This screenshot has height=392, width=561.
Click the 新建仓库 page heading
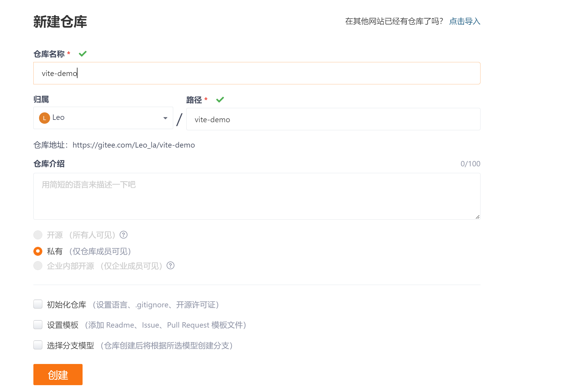point(60,22)
